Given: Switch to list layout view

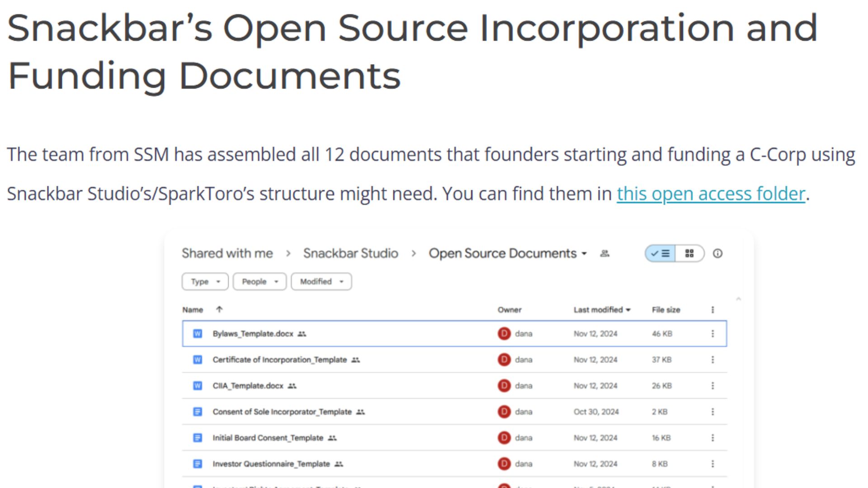Looking at the screenshot, I should point(660,253).
